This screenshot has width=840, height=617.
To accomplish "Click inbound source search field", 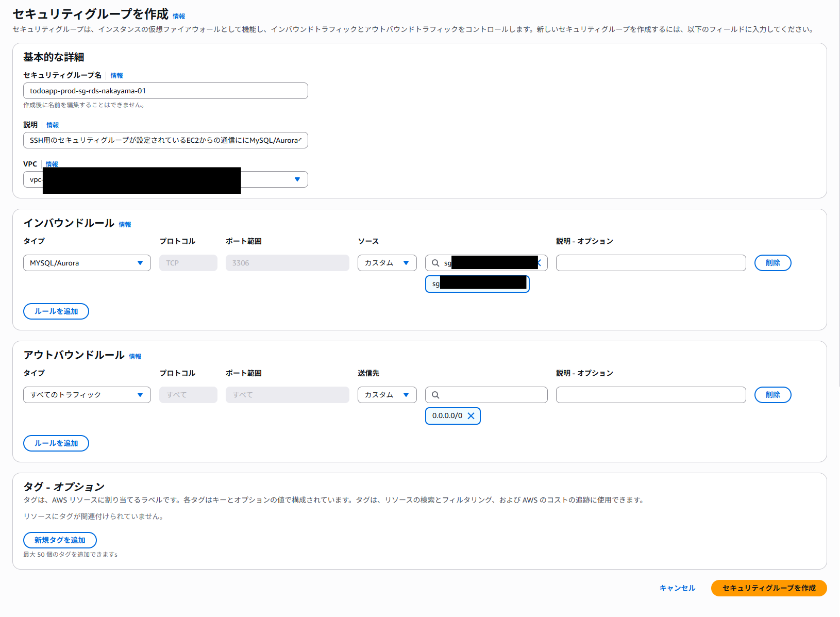I will [486, 263].
